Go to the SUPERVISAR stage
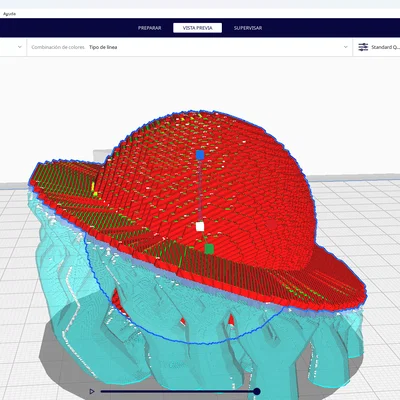The height and width of the screenshot is (400, 400). [x=248, y=28]
